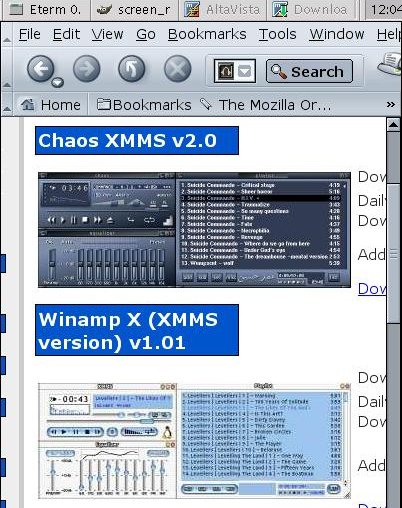Switch to AltaVista taskbar item

pyautogui.click(x=222, y=9)
